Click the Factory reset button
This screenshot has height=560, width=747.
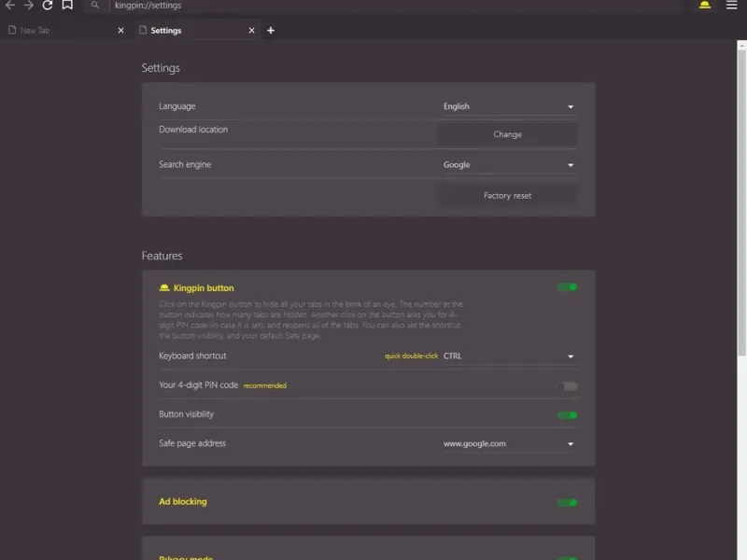[507, 196]
